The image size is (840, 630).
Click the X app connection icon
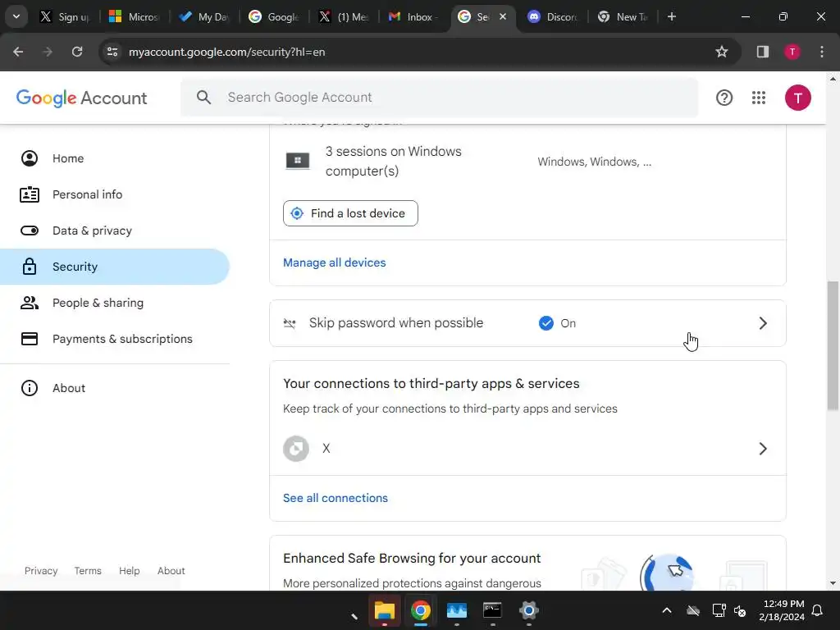(295, 449)
